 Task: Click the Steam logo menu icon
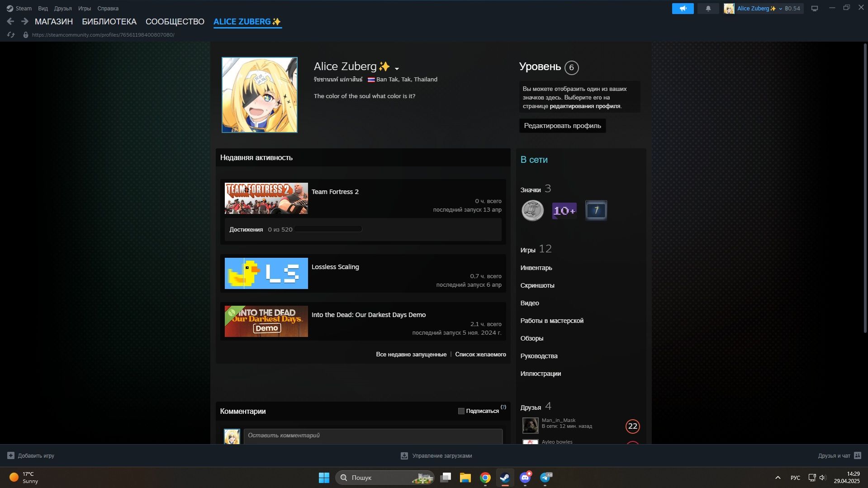click(x=10, y=9)
